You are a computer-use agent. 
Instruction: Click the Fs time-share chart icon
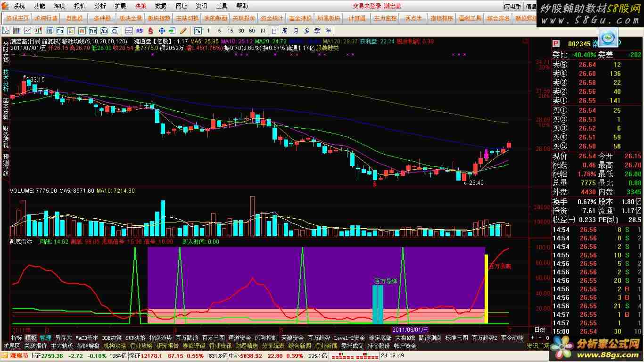[198, 31]
